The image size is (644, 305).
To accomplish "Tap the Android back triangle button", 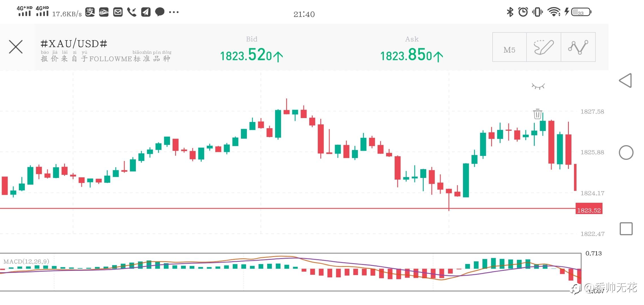I will pos(626,80).
